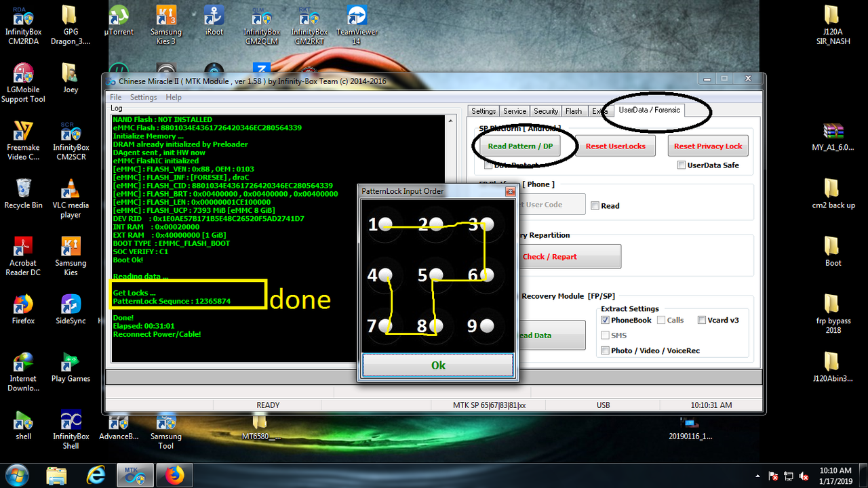Screen dimensions: 868x488
Task: Open Internet Download Manager icon
Action: (23, 372)
